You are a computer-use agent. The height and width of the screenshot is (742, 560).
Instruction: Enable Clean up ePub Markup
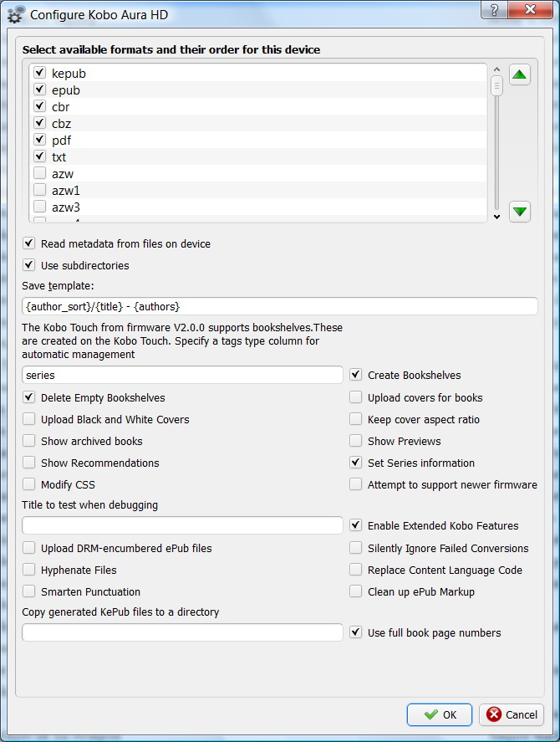pyautogui.click(x=356, y=591)
